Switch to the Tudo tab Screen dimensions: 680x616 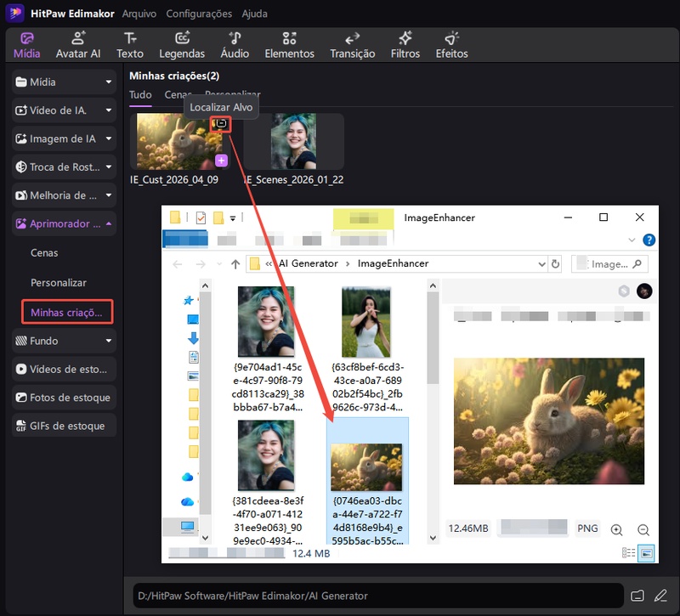tap(140, 95)
